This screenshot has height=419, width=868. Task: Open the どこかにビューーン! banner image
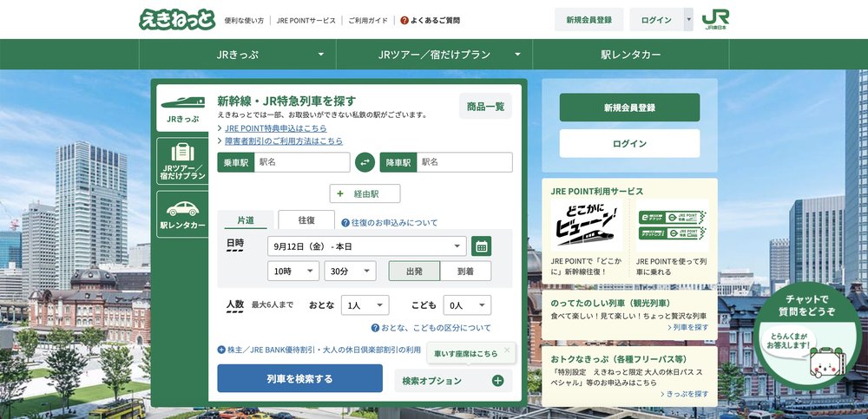click(x=586, y=226)
